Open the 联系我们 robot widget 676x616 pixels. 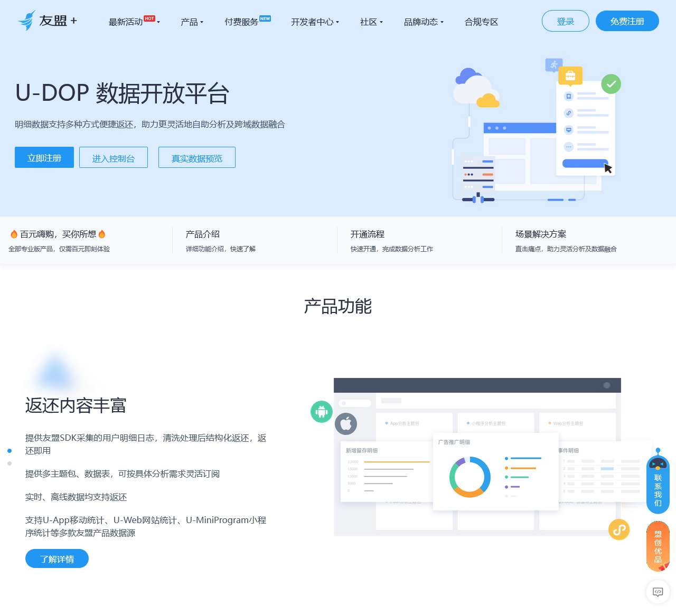(x=658, y=481)
